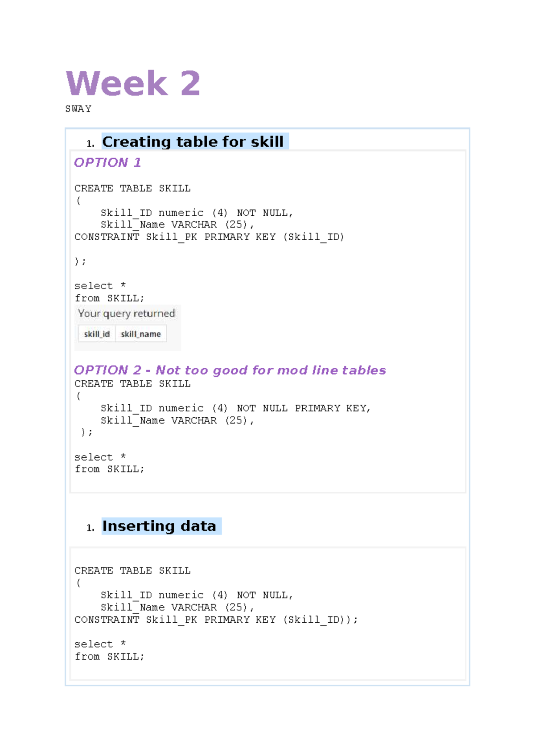Click "from SKILL;" above the query result
Viewport: 535px width, 756px height.
pos(109,298)
